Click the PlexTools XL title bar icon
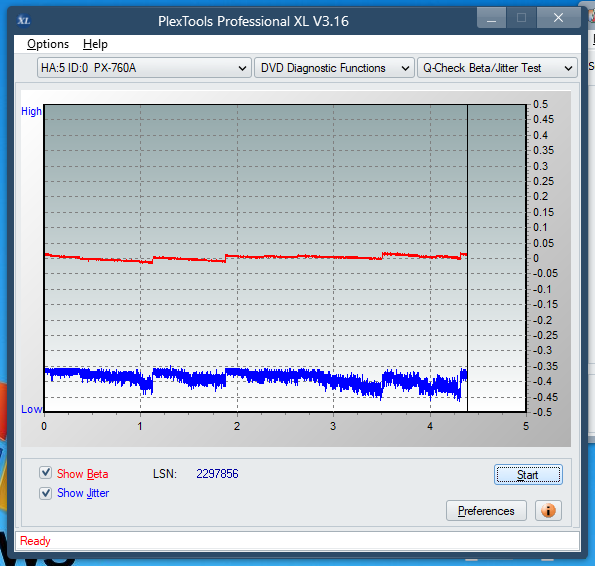This screenshot has height=566, width=595. [24, 20]
